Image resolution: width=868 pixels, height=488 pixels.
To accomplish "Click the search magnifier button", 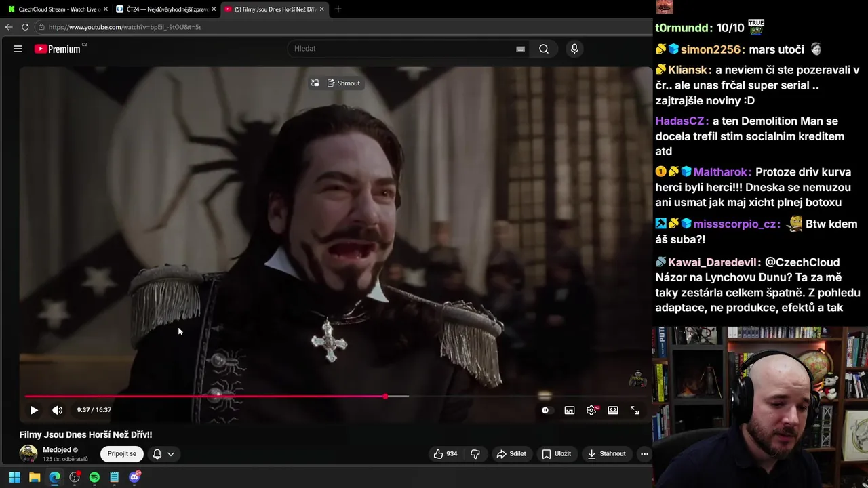I will tap(544, 49).
